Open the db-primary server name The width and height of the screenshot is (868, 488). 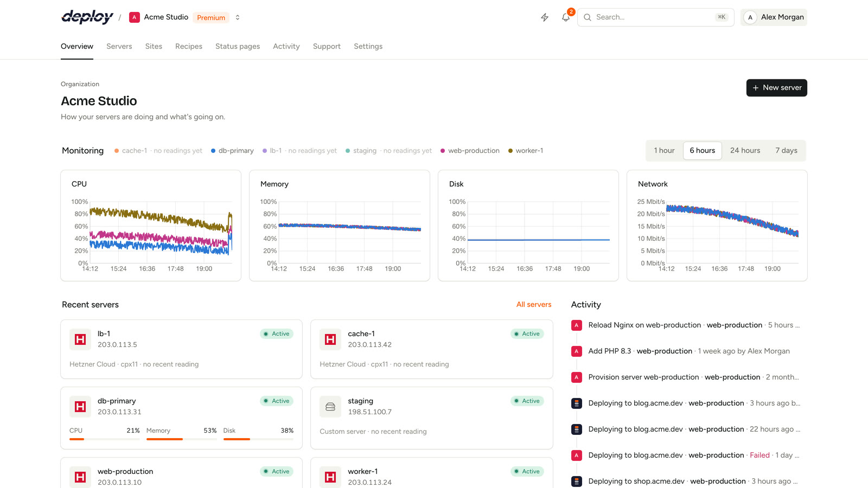(x=117, y=401)
